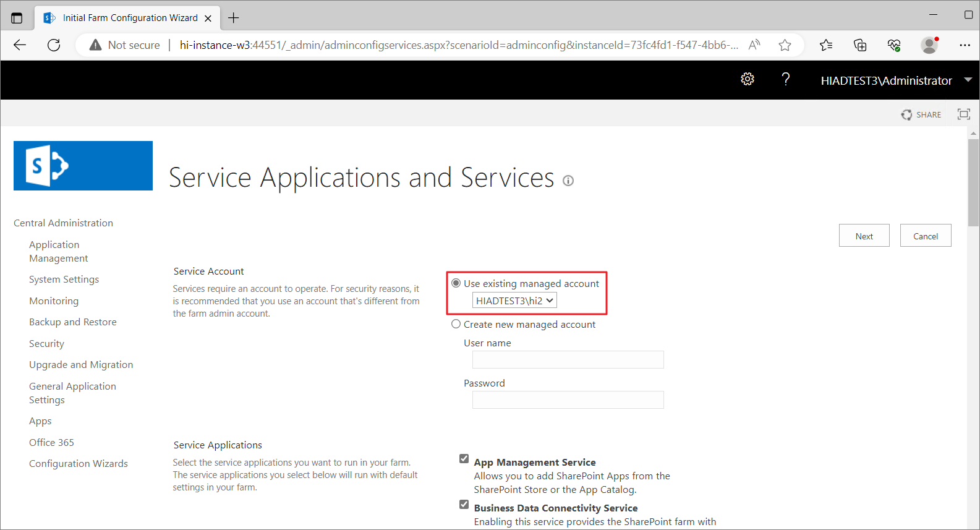Image resolution: width=980 pixels, height=530 pixels.
Task: Click the scrollbar up arrow
Action: 974,133
